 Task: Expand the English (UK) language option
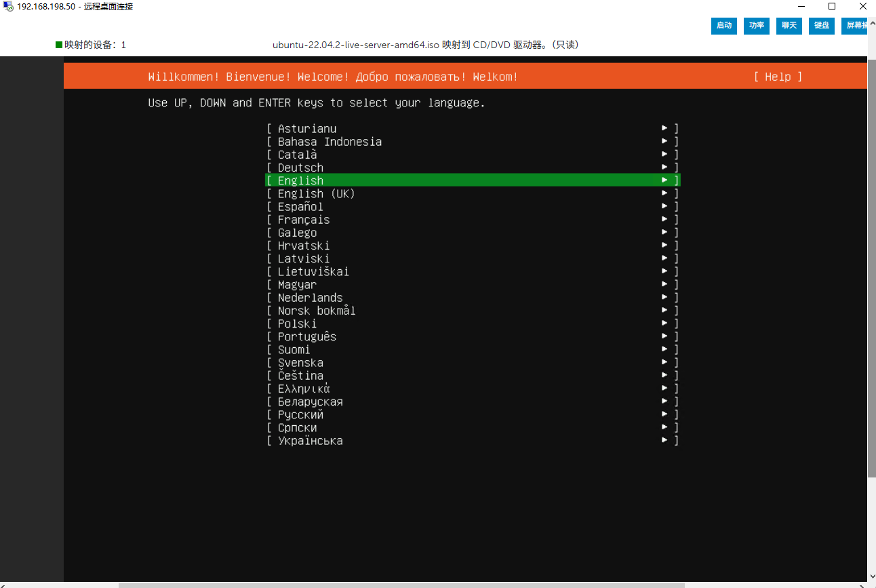click(472, 193)
